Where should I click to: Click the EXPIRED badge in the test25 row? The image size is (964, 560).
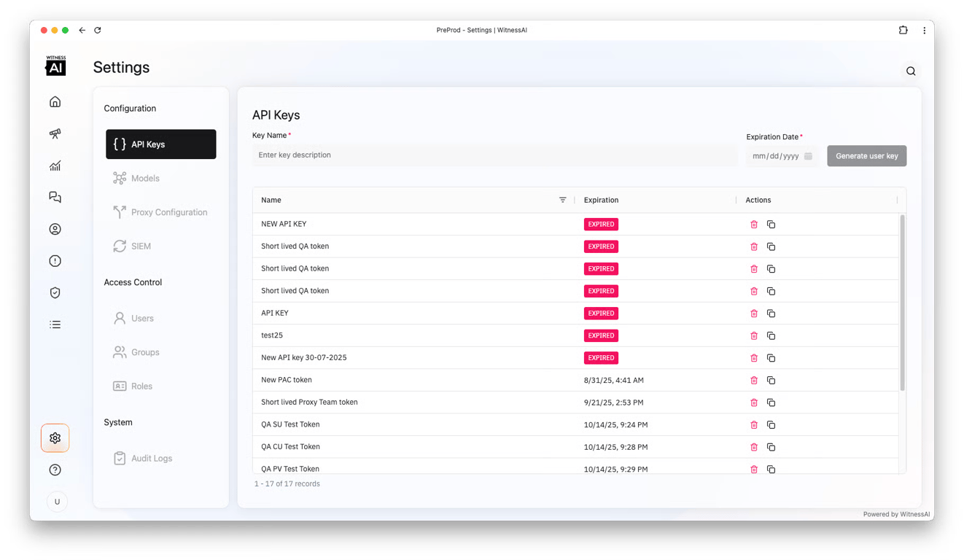tap(601, 336)
